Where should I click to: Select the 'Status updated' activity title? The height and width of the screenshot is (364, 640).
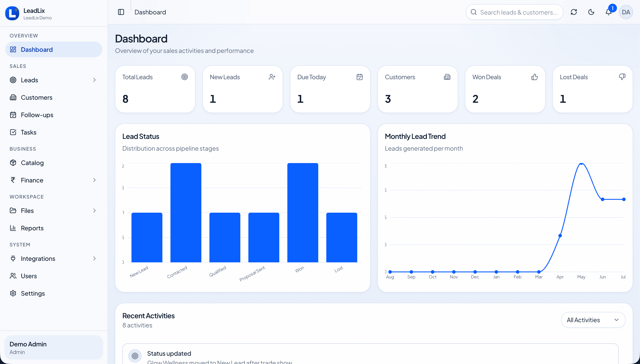pyautogui.click(x=169, y=354)
